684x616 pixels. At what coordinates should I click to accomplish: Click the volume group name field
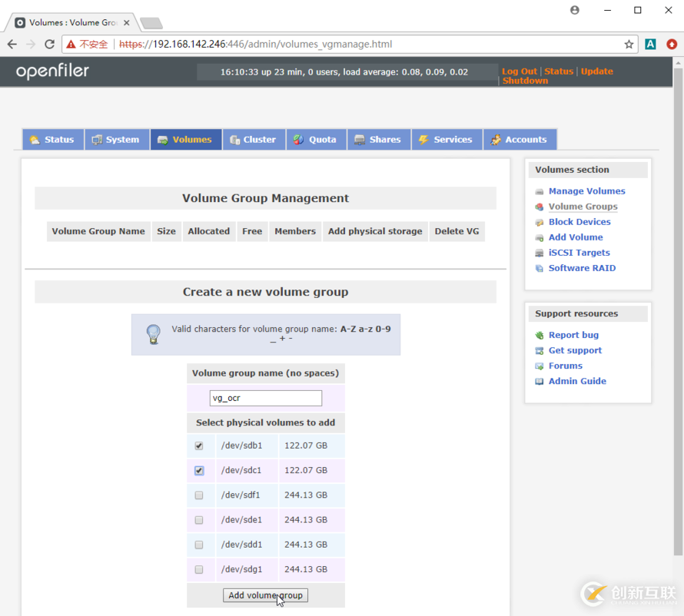point(266,398)
